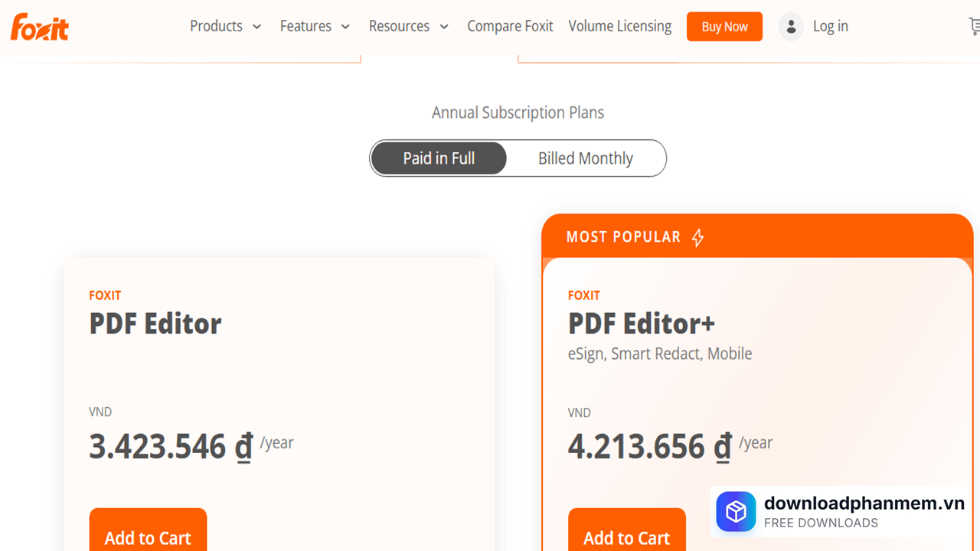Open the shopping cart icon
This screenshot has width=980, height=551.
point(974,27)
